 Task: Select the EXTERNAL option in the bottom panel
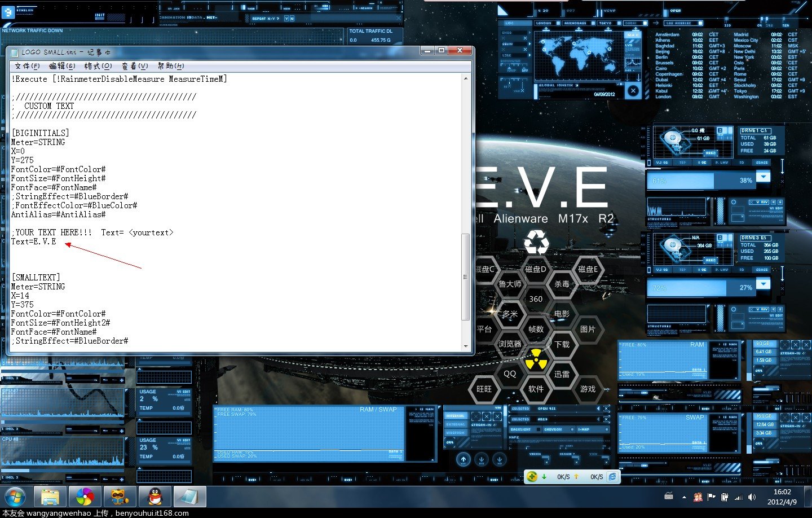click(456, 424)
